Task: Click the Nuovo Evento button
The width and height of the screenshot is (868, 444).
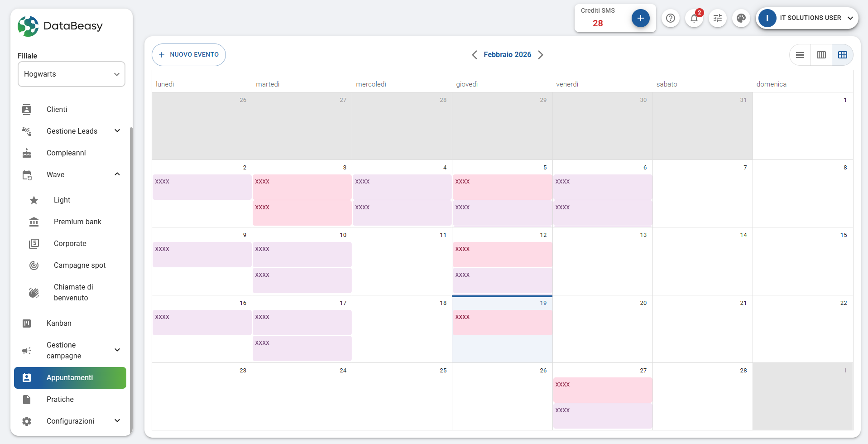Action: [x=189, y=55]
